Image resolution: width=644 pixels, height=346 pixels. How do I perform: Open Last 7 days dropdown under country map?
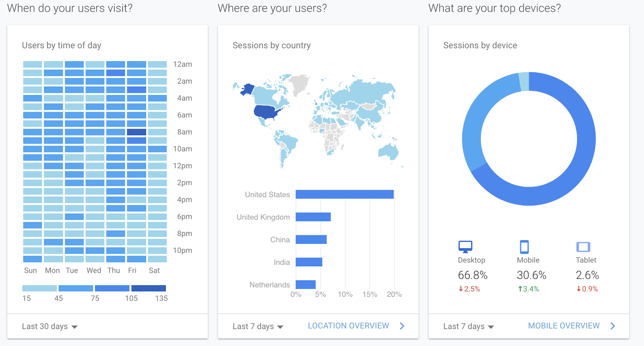[x=258, y=326]
